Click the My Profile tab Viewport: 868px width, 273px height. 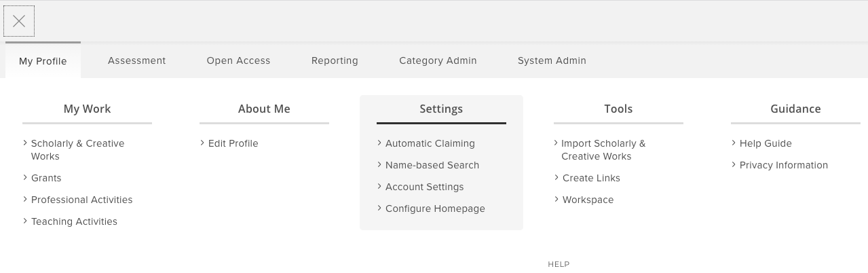(43, 61)
